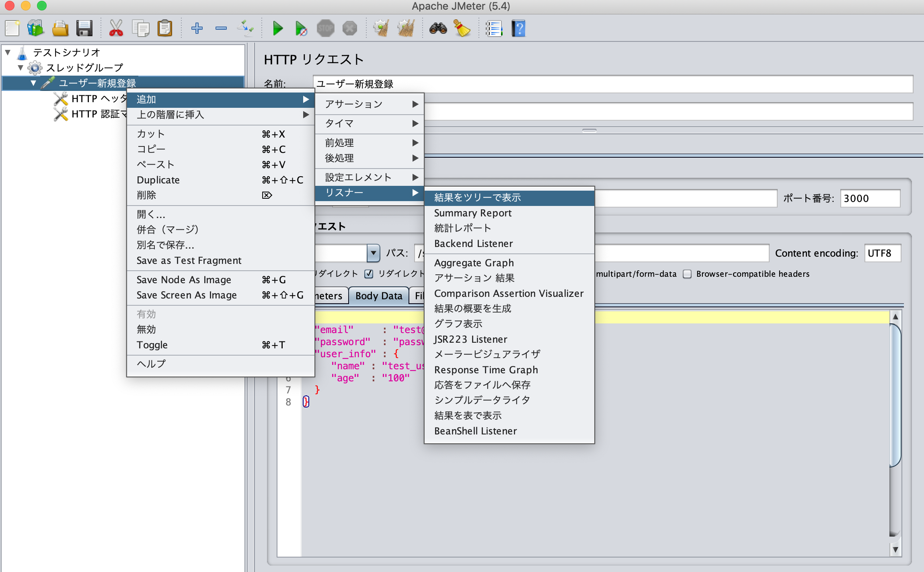Open the Help question mark icon
Viewport: 924px width, 572px height.
[x=519, y=29]
